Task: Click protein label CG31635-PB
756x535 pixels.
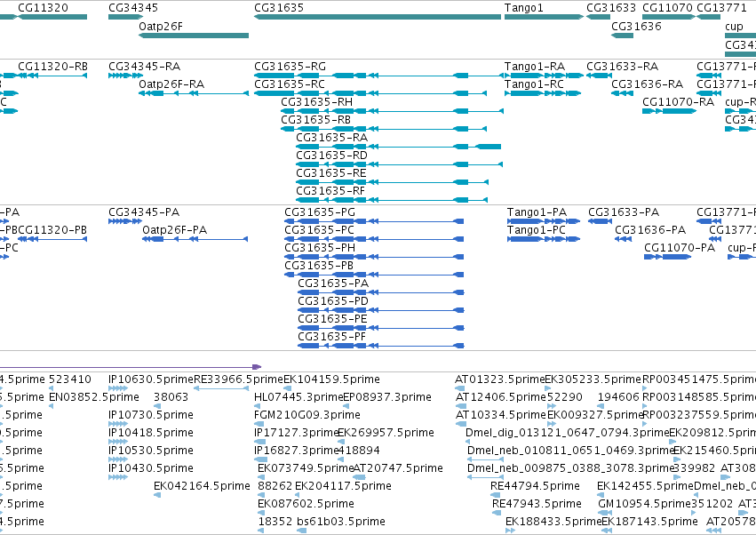Action: (x=319, y=266)
